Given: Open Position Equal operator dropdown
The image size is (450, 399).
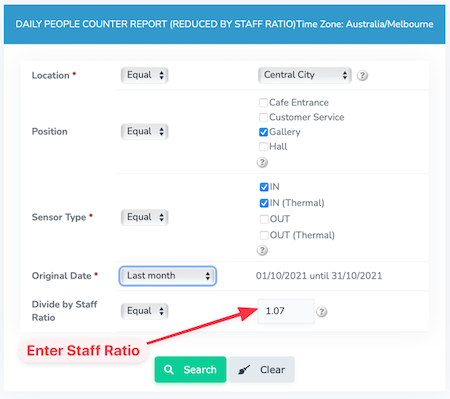Looking at the screenshot, I should (x=145, y=131).
